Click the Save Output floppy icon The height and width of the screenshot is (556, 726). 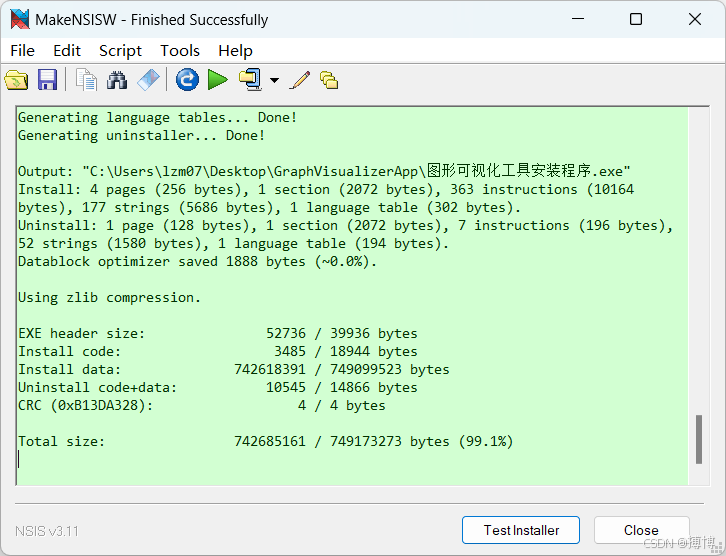coord(47,80)
